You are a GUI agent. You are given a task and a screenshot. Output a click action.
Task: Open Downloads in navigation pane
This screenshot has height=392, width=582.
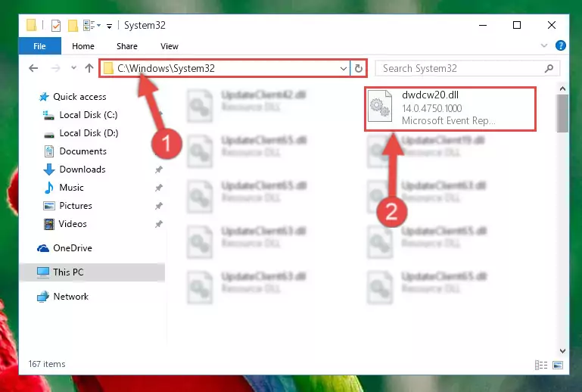82,170
